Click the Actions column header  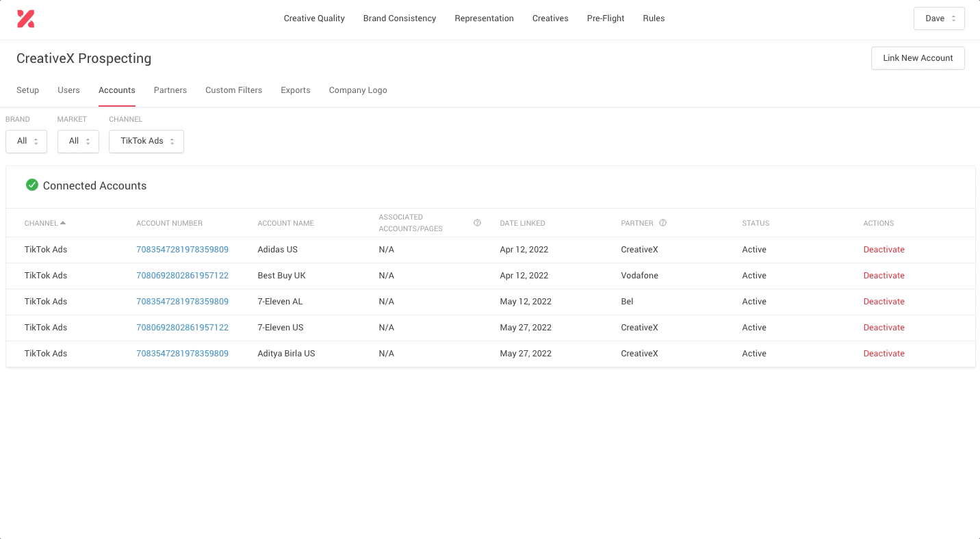click(879, 223)
